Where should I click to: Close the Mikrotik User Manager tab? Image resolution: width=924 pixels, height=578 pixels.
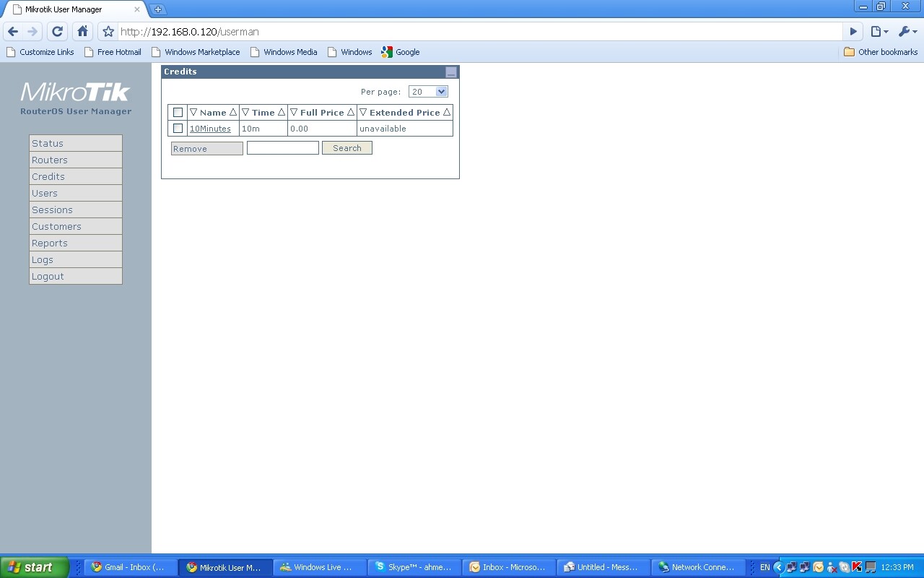(x=137, y=9)
